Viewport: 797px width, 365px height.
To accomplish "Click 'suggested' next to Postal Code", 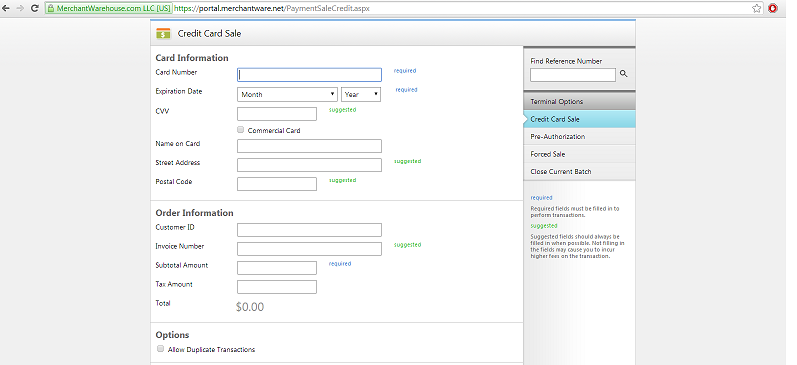I will (x=343, y=180).
